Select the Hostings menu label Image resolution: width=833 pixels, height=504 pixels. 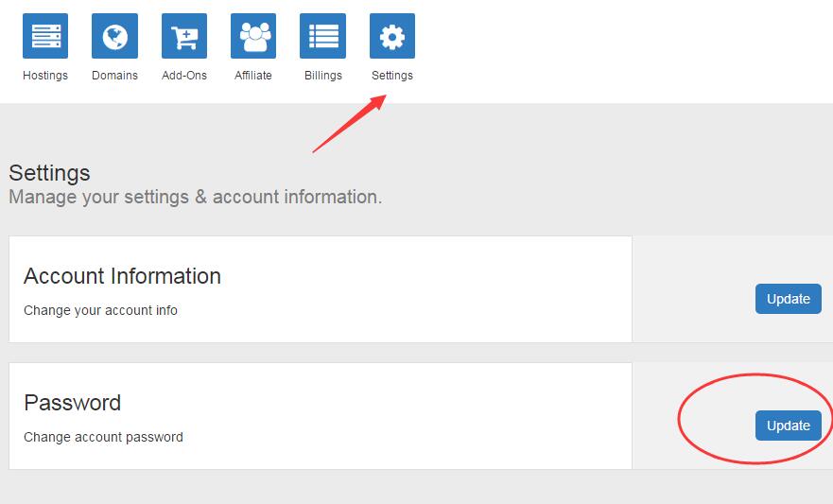pyautogui.click(x=45, y=76)
